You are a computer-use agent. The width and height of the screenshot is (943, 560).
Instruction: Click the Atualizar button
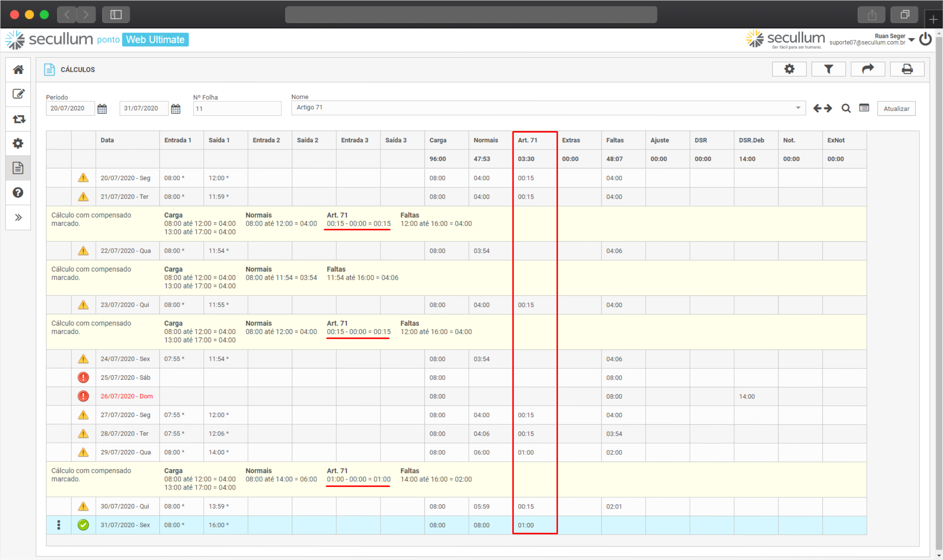896,109
